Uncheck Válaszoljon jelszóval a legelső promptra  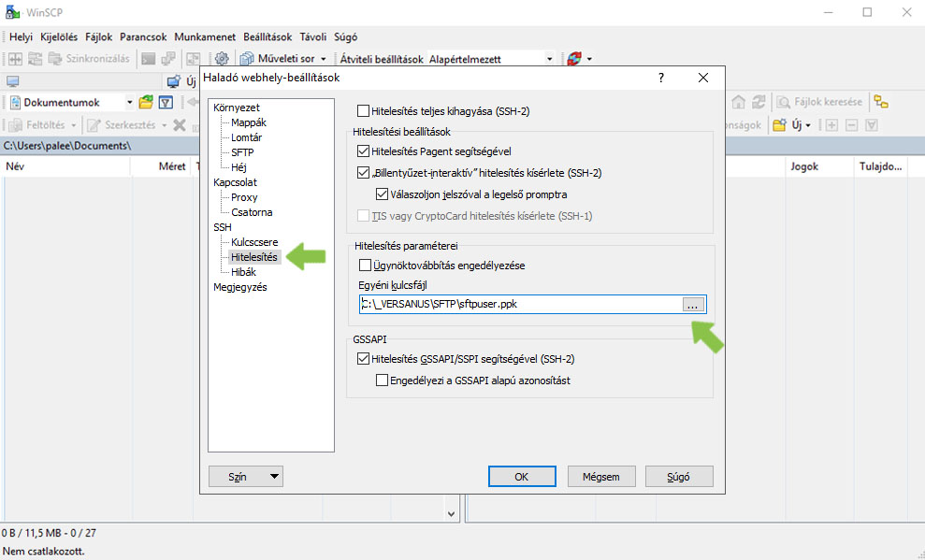click(x=382, y=194)
